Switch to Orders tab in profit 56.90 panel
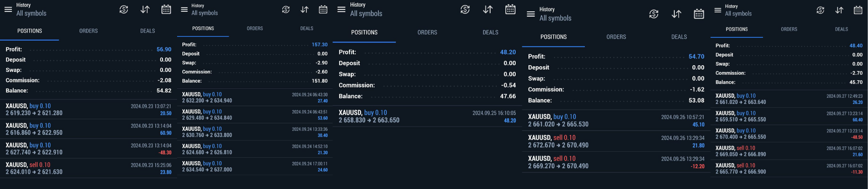The image size is (868, 189). pyautogui.click(x=89, y=31)
